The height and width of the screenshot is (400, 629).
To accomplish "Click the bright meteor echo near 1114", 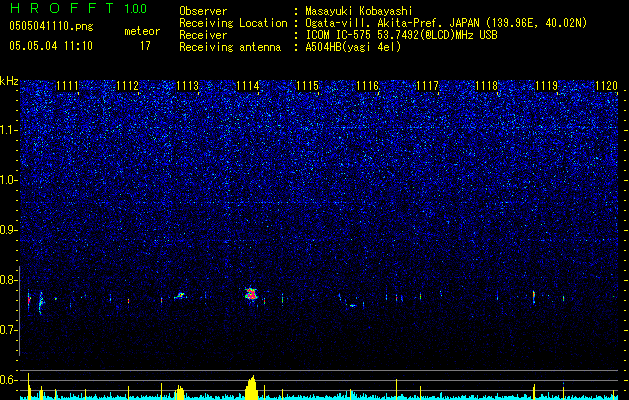I will [251, 294].
